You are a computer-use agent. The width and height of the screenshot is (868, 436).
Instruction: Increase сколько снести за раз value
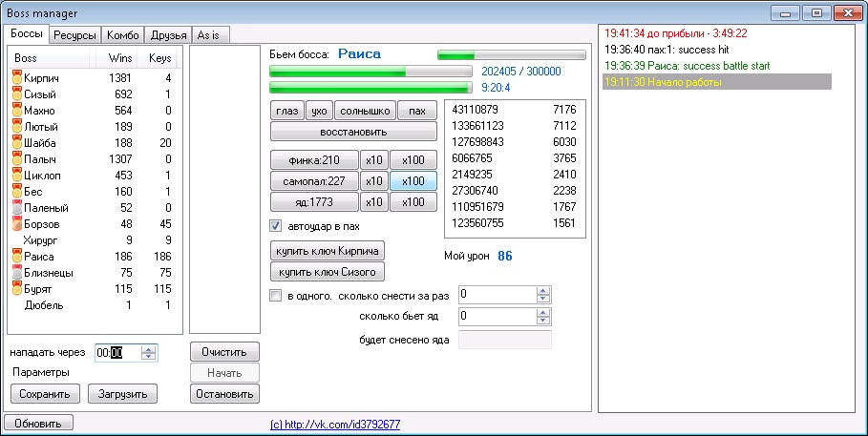tap(543, 292)
